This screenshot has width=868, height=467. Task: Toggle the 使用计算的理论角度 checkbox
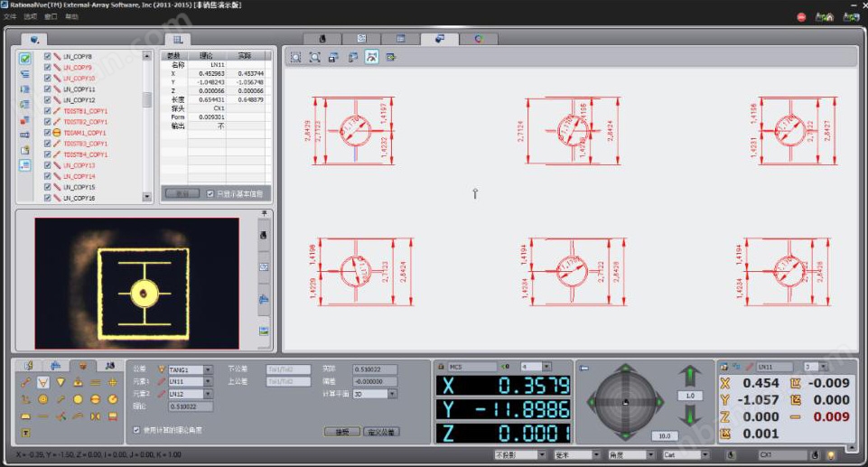136,429
